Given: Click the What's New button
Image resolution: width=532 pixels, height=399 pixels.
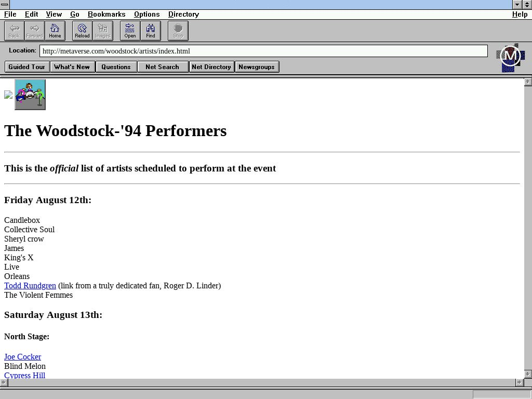Looking at the screenshot, I should pyautogui.click(x=72, y=67).
